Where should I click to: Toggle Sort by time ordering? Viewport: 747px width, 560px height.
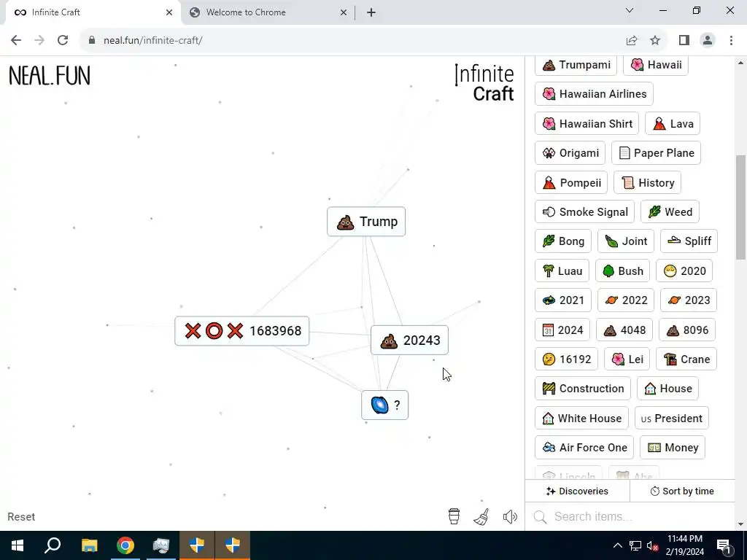click(x=682, y=491)
